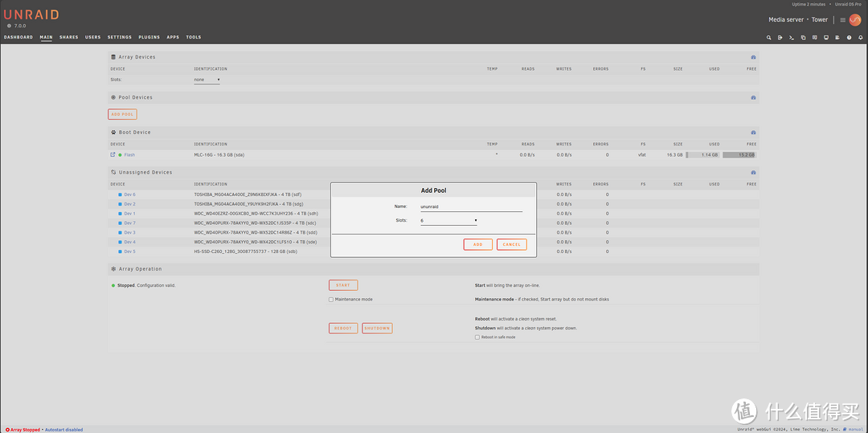This screenshot has width=868, height=433.
Task: Click the blue status square for Dev 7
Action: [120, 223]
